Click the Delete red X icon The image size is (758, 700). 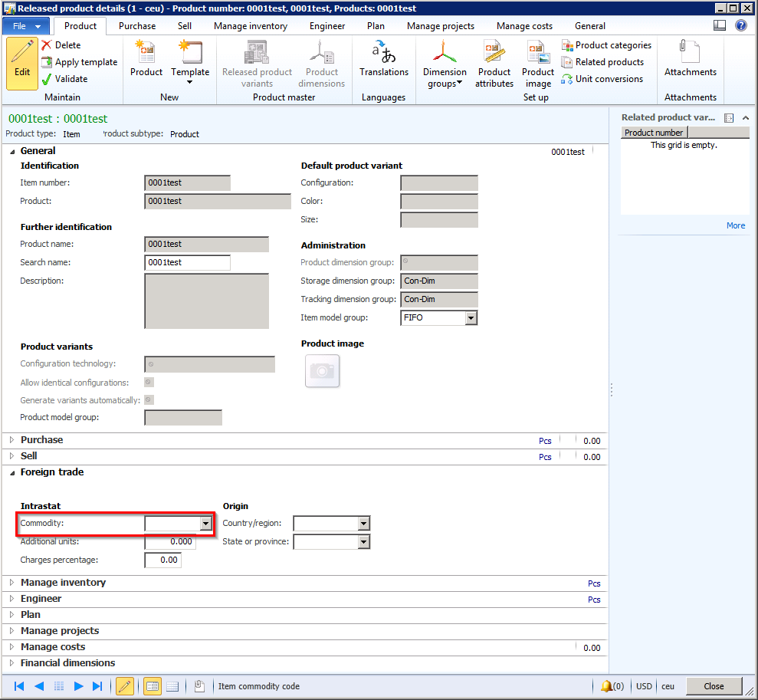click(47, 45)
